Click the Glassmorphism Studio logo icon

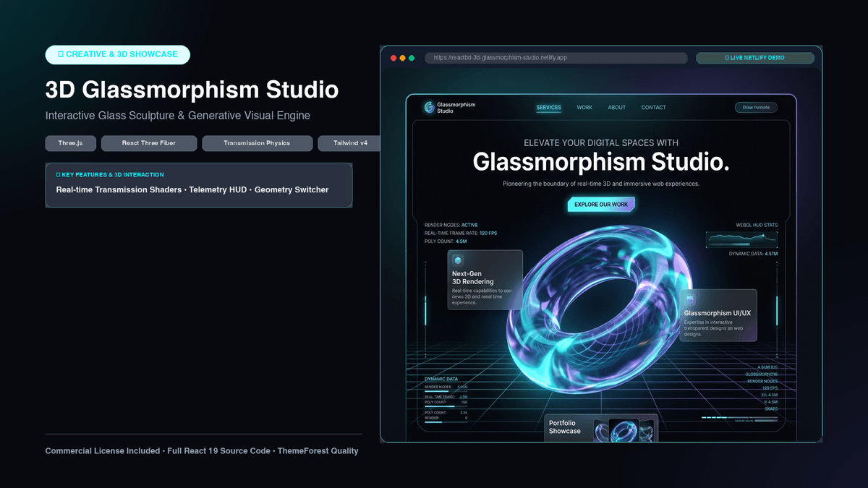click(x=430, y=108)
